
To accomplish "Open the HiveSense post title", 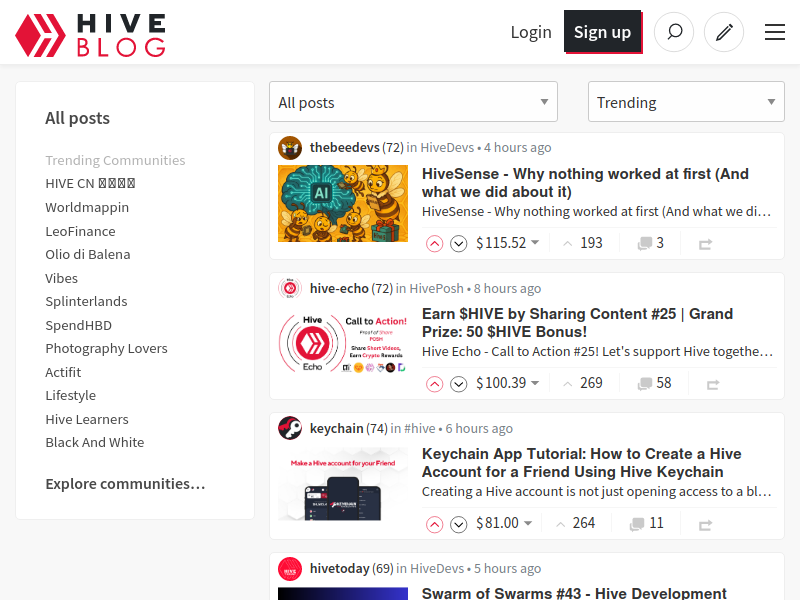I will [x=585, y=183].
